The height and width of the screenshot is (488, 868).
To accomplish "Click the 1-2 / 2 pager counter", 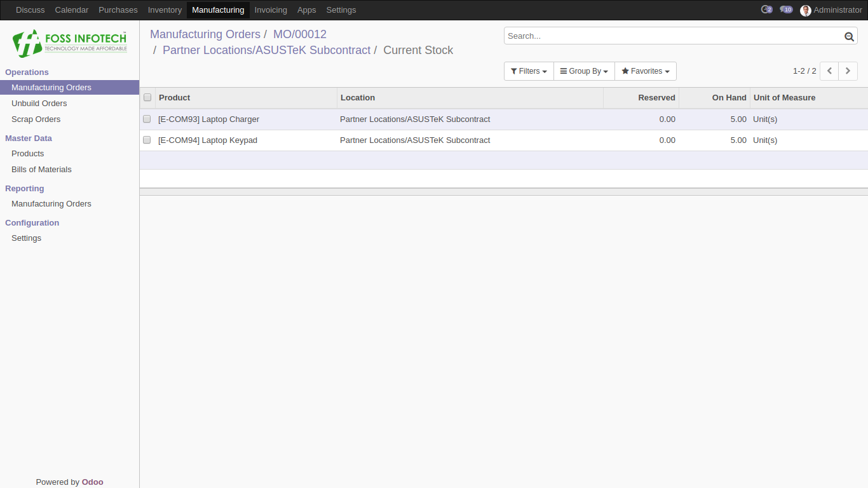I will point(804,71).
